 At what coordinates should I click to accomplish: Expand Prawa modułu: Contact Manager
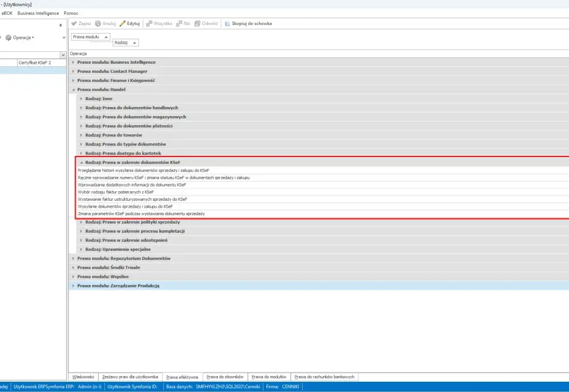[x=73, y=71]
